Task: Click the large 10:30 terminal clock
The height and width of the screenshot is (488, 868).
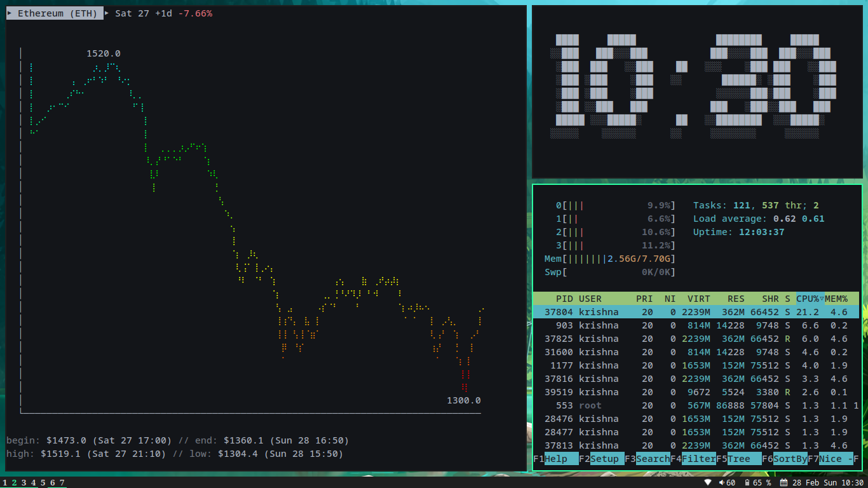Action: coord(693,86)
